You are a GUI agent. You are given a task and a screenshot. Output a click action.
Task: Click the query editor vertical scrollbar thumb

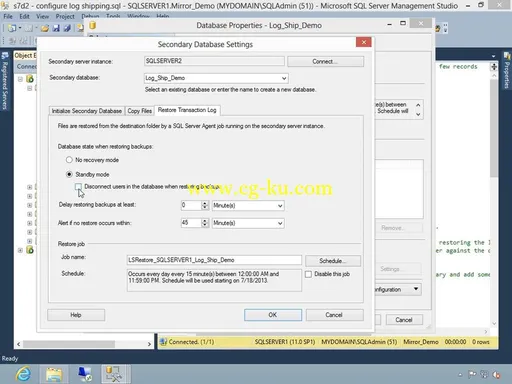(x=494, y=128)
